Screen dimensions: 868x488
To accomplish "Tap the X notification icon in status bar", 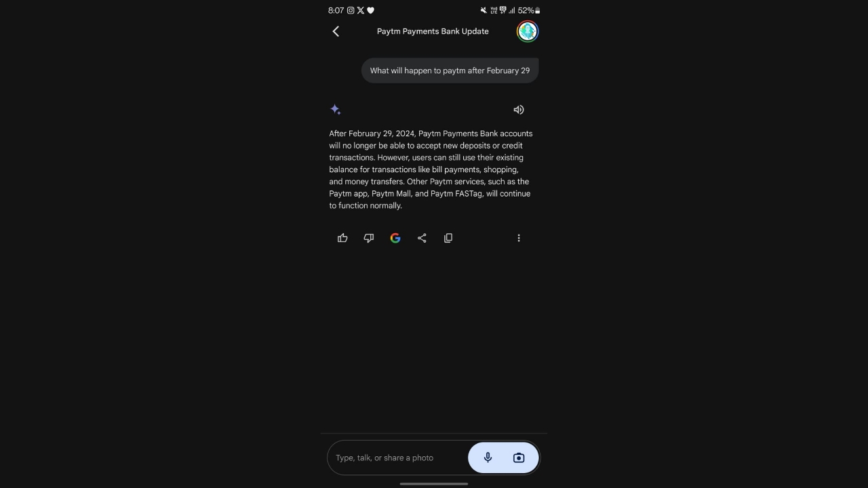I will point(360,10).
